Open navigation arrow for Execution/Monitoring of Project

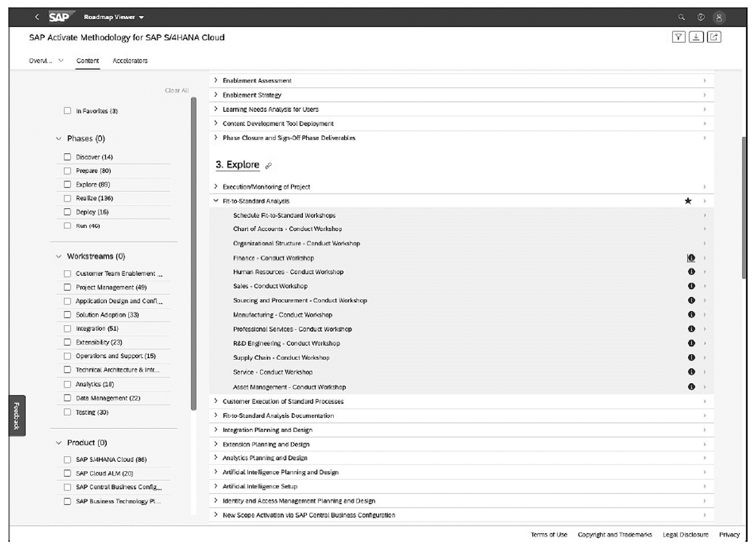click(705, 187)
